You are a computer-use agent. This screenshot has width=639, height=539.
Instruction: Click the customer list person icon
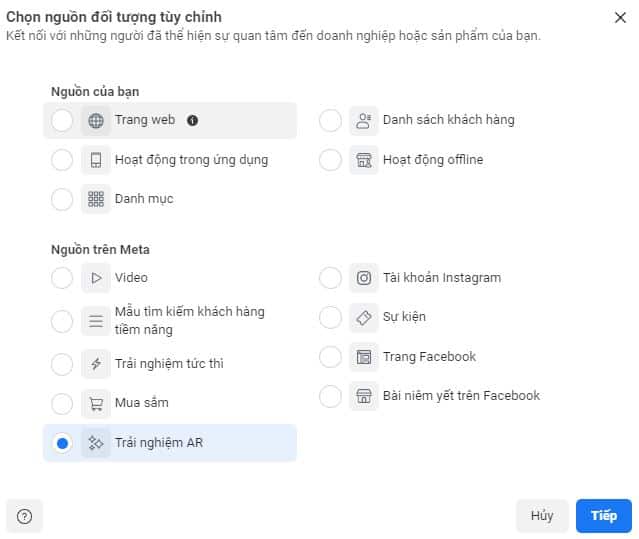(363, 120)
